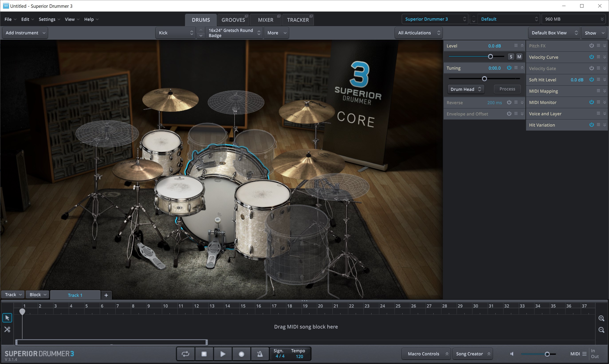609x364 pixels.
Task: Click the Process button for Drum Head
Action: (x=507, y=89)
